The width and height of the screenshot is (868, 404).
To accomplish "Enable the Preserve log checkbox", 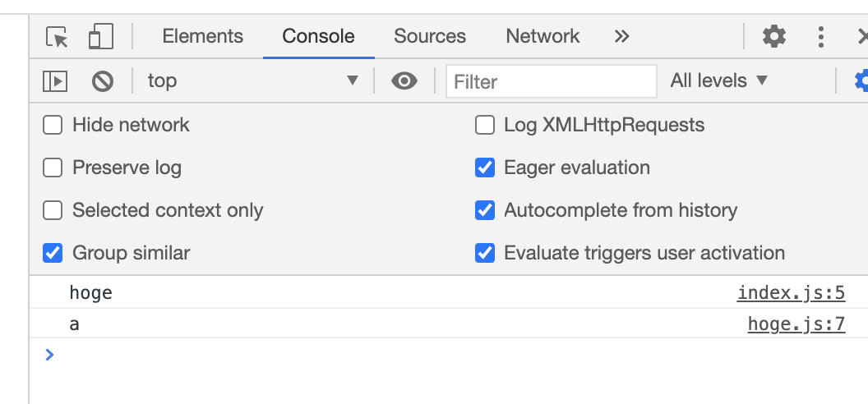I will (x=53, y=168).
